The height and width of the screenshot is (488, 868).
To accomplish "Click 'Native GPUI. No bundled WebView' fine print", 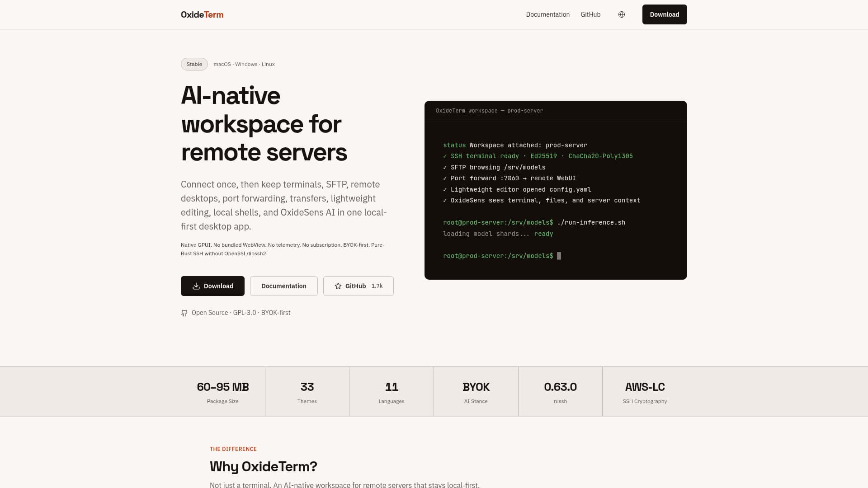I will click(x=283, y=249).
